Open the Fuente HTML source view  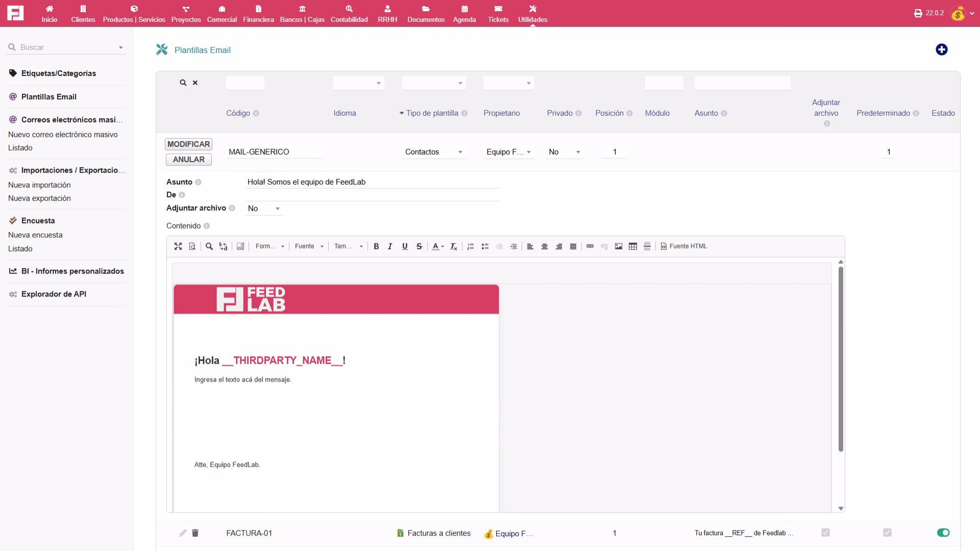point(683,246)
